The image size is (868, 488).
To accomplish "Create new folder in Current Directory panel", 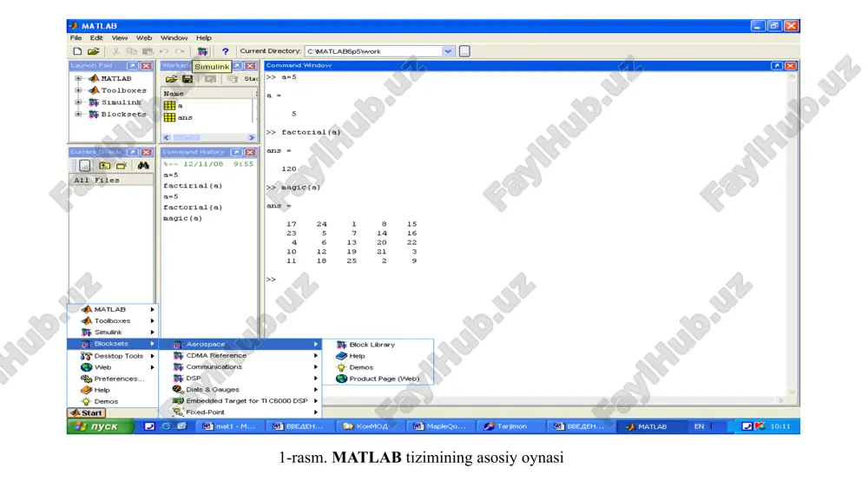I will pos(122,166).
